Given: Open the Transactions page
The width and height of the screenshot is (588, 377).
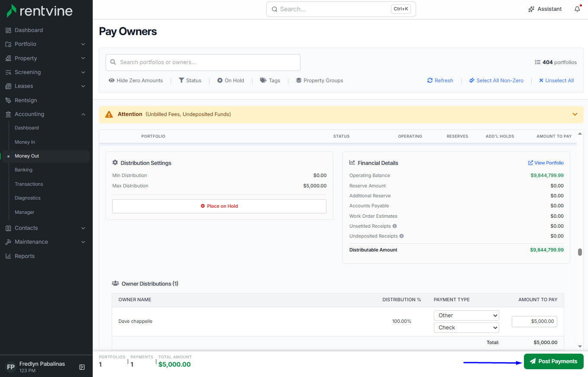Looking at the screenshot, I should click(29, 184).
